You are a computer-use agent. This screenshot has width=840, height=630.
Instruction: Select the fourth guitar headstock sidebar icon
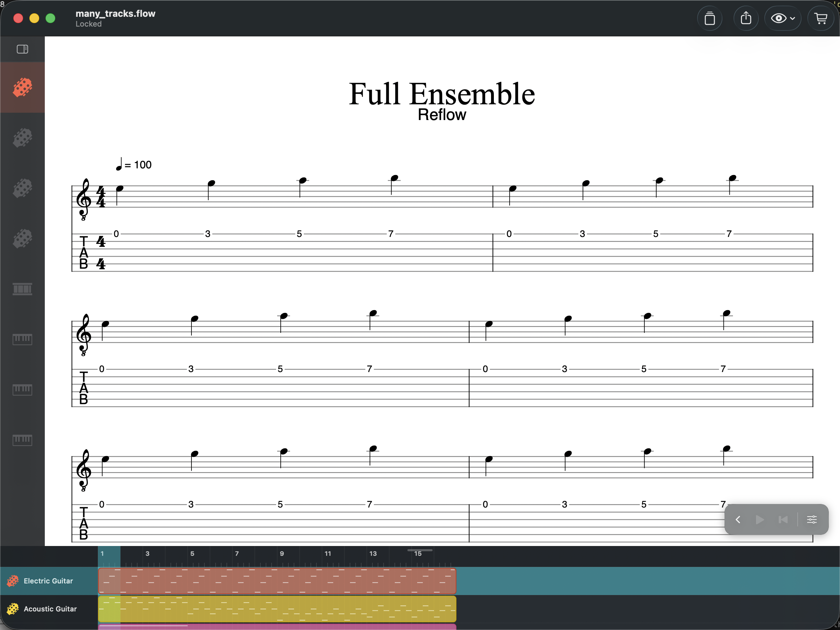point(22,238)
